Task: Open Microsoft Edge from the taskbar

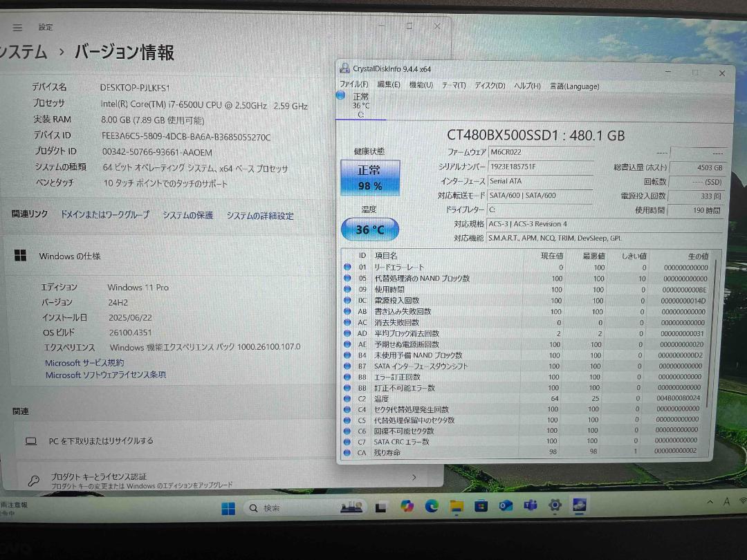Action: (432, 506)
